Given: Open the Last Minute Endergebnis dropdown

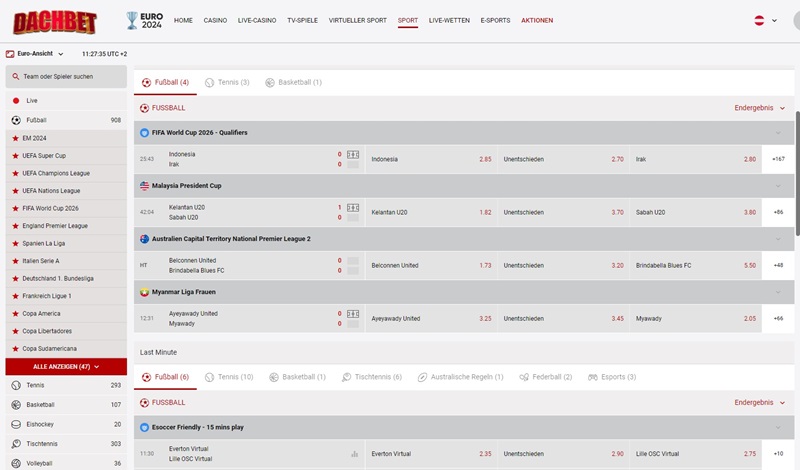Looking at the screenshot, I should coord(759,403).
